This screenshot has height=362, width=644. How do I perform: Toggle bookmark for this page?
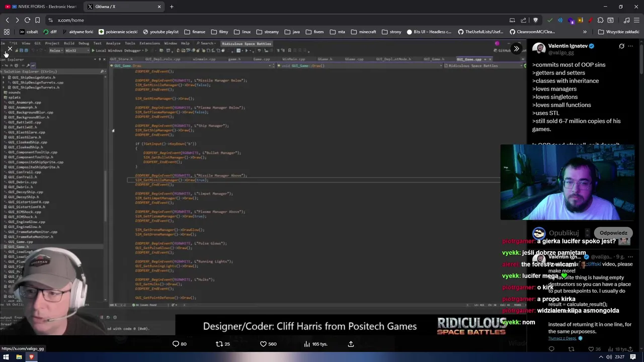(x=37, y=20)
